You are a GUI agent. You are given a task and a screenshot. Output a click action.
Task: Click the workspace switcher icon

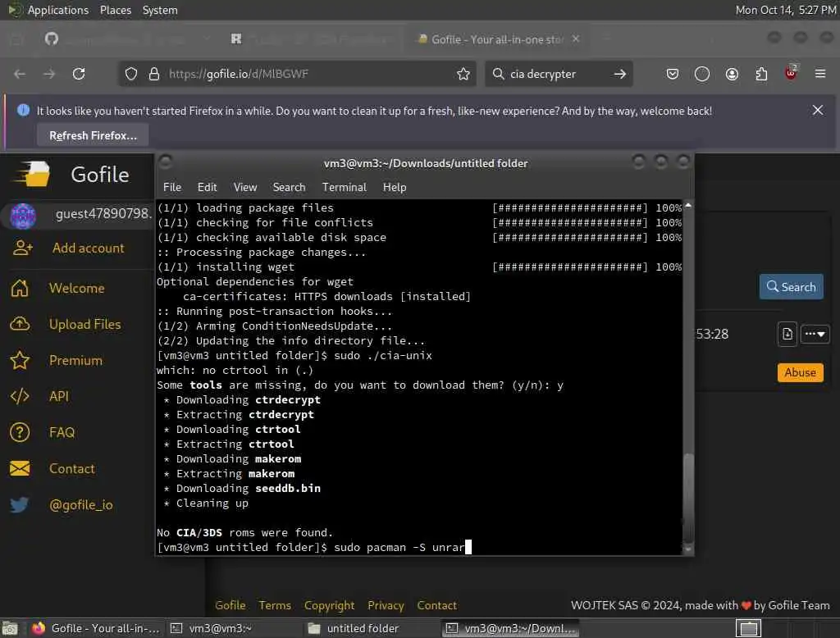click(748, 628)
